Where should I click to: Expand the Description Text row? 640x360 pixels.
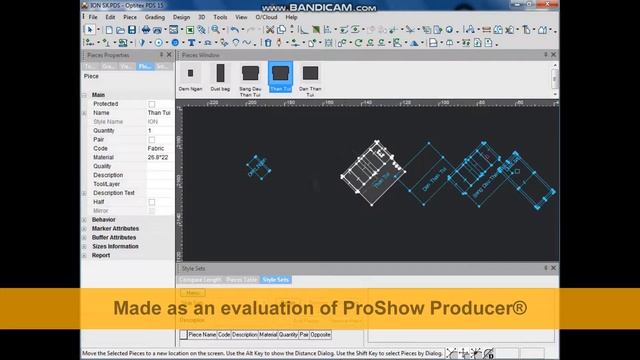(84, 193)
